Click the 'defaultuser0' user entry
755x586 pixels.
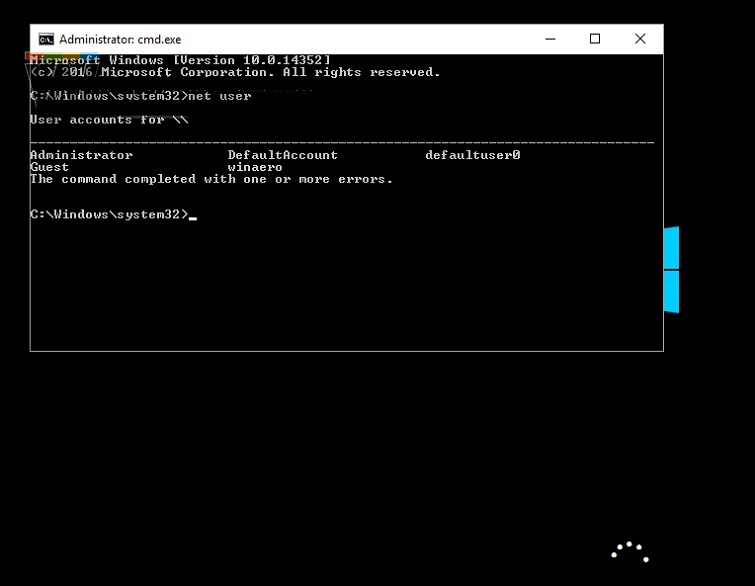(472, 155)
